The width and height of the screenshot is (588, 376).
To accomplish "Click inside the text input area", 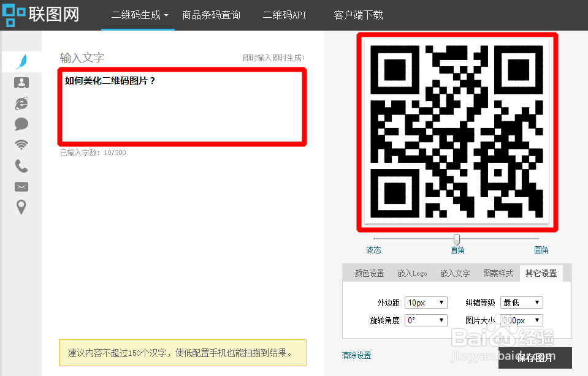I will (x=182, y=107).
